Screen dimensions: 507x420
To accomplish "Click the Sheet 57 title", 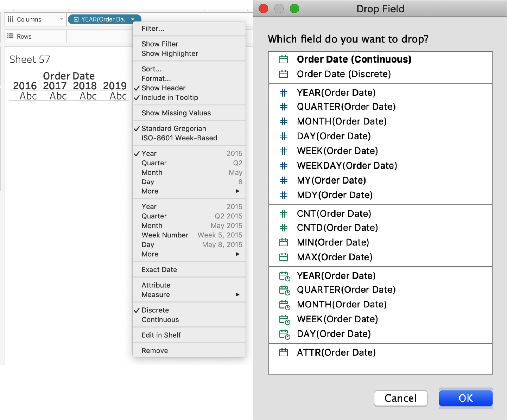I will click(x=30, y=59).
